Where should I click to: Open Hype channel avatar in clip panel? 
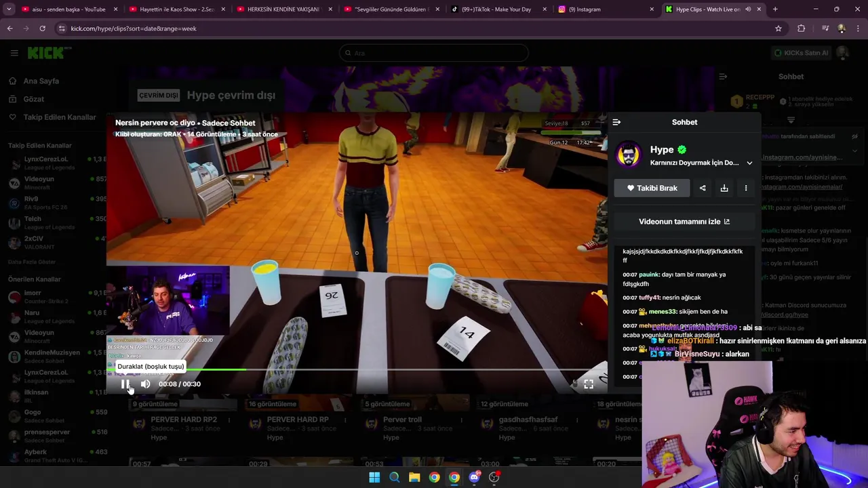[629, 155]
